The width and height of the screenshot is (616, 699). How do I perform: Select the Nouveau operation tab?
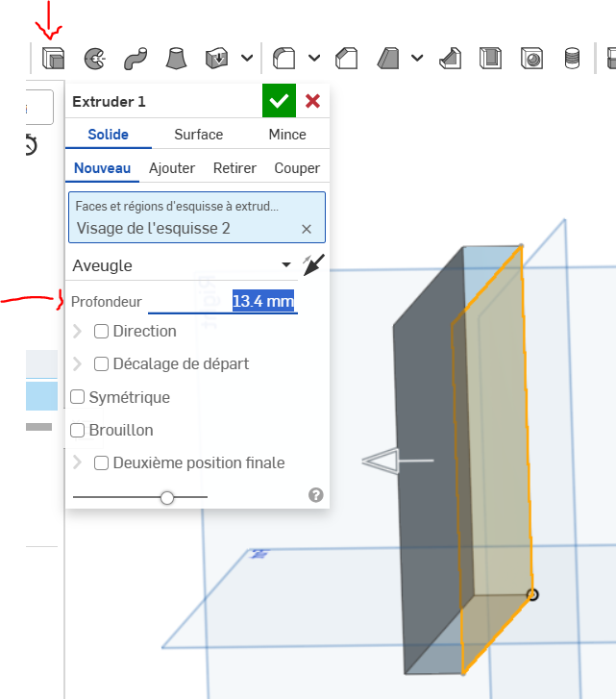102,168
